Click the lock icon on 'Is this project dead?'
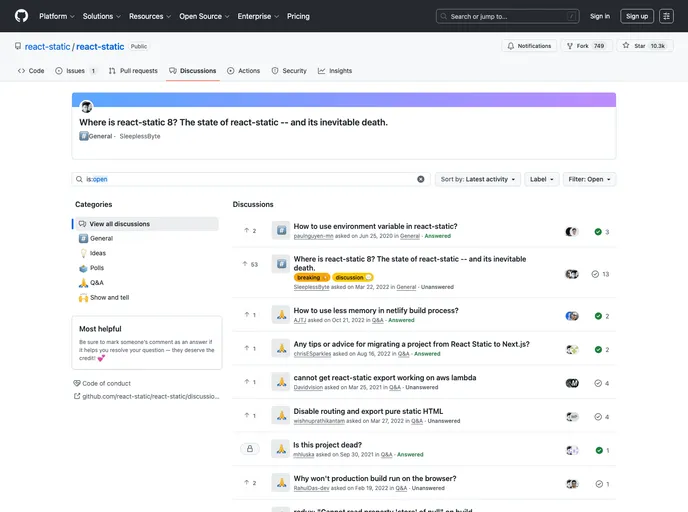This screenshot has height=512, width=688. coord(250,449)
